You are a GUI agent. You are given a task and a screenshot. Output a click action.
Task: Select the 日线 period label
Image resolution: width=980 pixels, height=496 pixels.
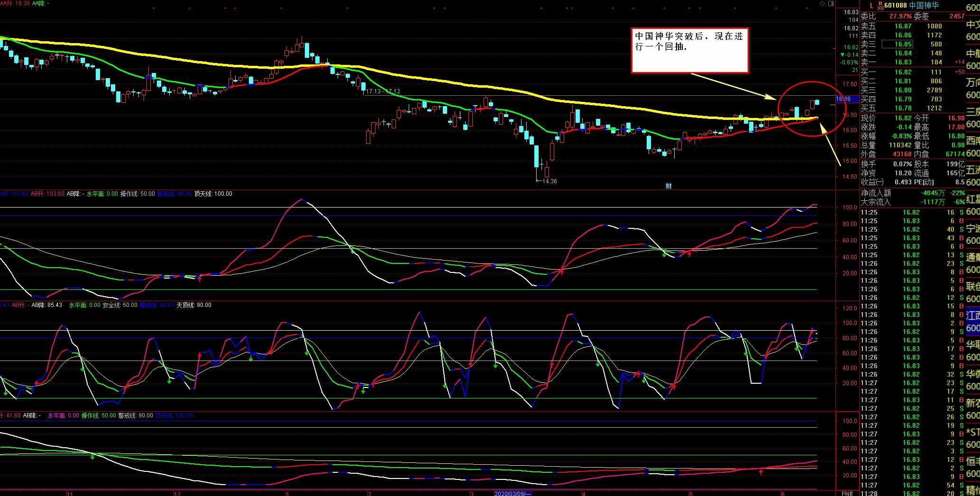coord(847,493)
